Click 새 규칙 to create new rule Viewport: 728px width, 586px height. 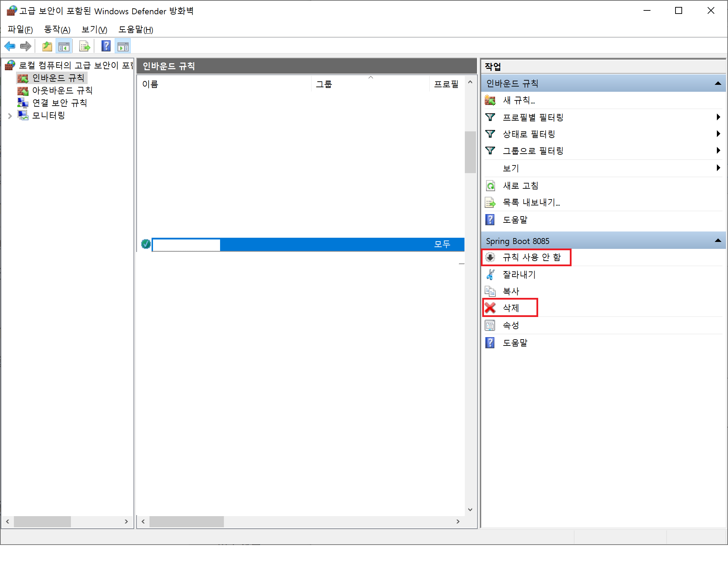pyautogui.click(x=518, y=100)
